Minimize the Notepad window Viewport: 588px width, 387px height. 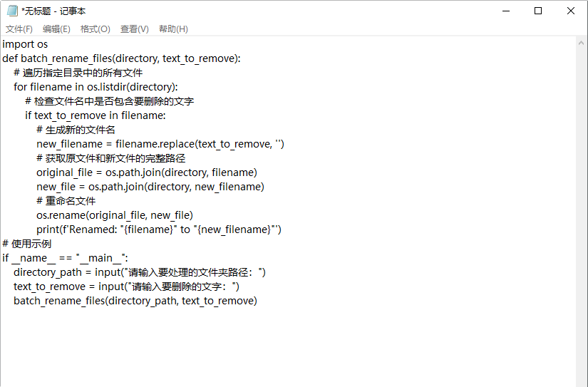(506, 11)
